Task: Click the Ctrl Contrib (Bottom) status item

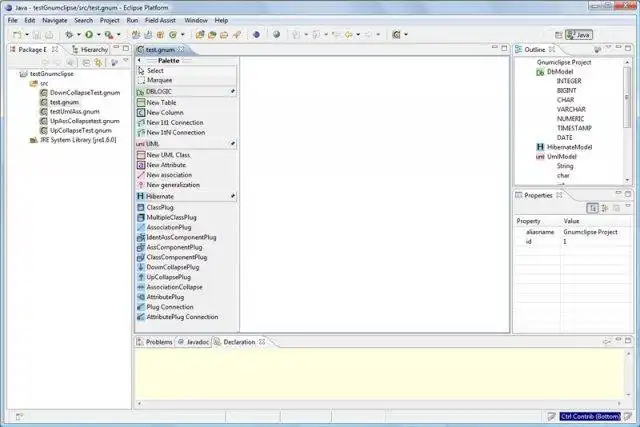Action: tap(590, 416)
